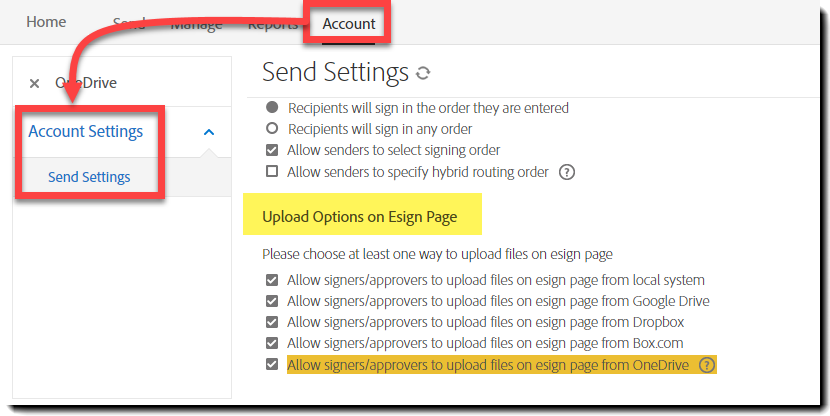
Task: Go to the Home tab
Action: point(46,22)
